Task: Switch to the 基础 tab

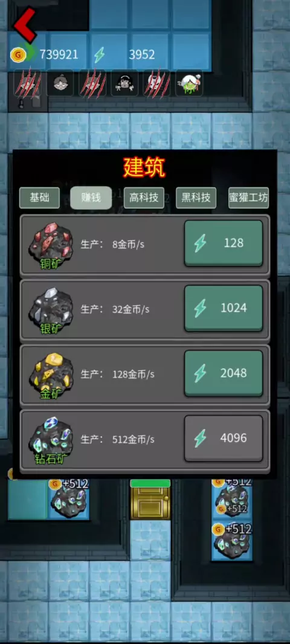Action: pyautogui.click(x=39, y=198)
